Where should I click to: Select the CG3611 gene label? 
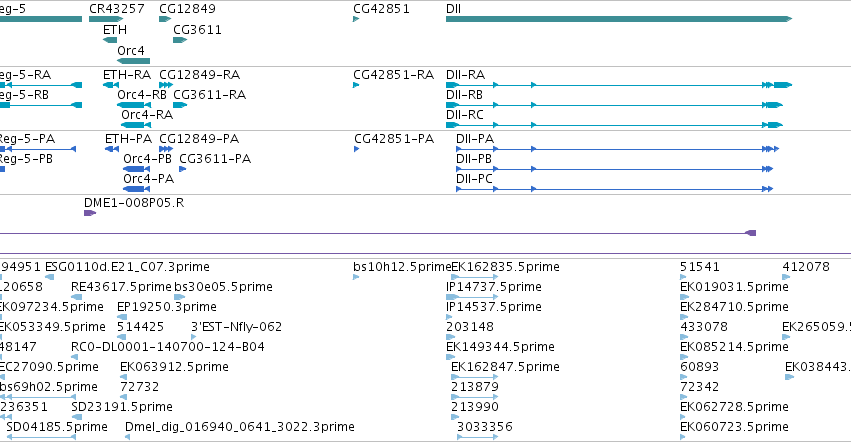click(x=198, y=29)
